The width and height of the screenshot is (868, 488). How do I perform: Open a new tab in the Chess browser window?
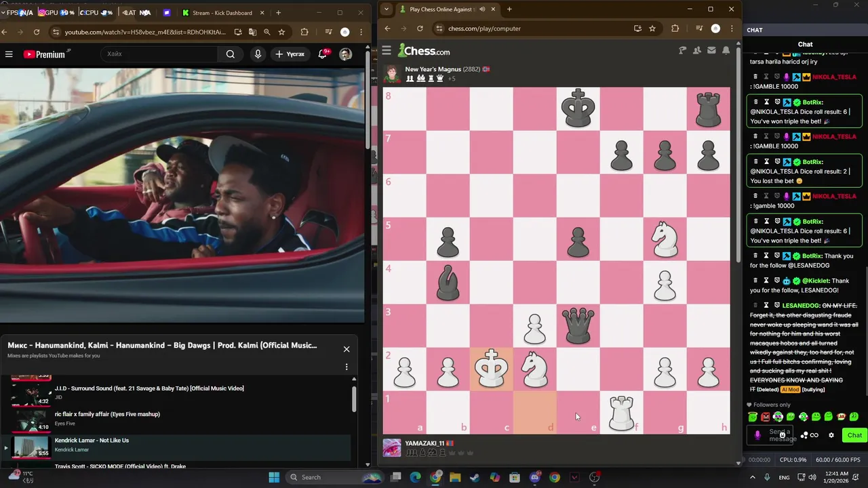tap(509, 9)
